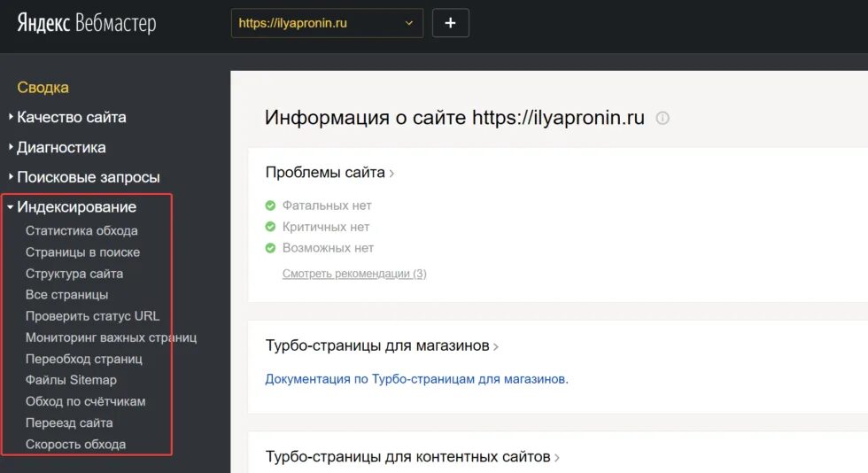Viewport: 868px width, 473px height.
Task: Go to Переобход страниц
Action: pyautogui.click(x=83, y=359)
